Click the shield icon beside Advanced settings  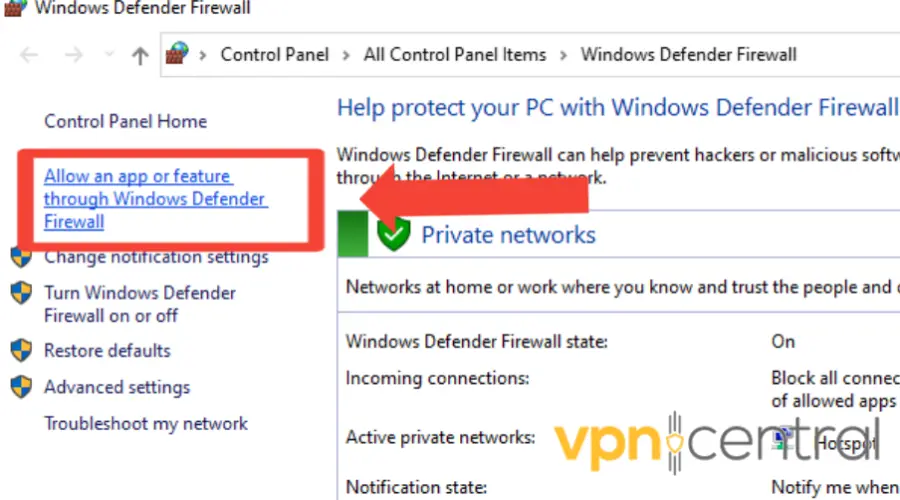(21, 387)
